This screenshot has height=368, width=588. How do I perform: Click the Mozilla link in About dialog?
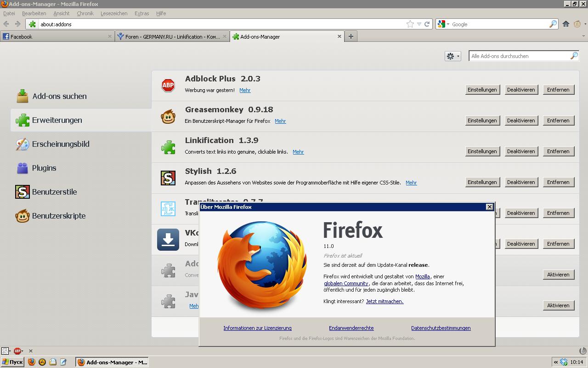(423, 276)
